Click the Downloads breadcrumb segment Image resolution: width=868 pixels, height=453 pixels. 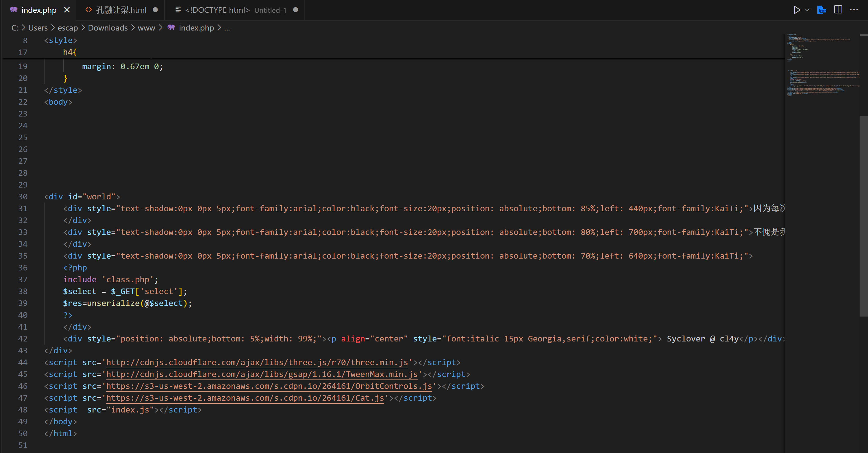pyautogui.click(x=107, y=28)
